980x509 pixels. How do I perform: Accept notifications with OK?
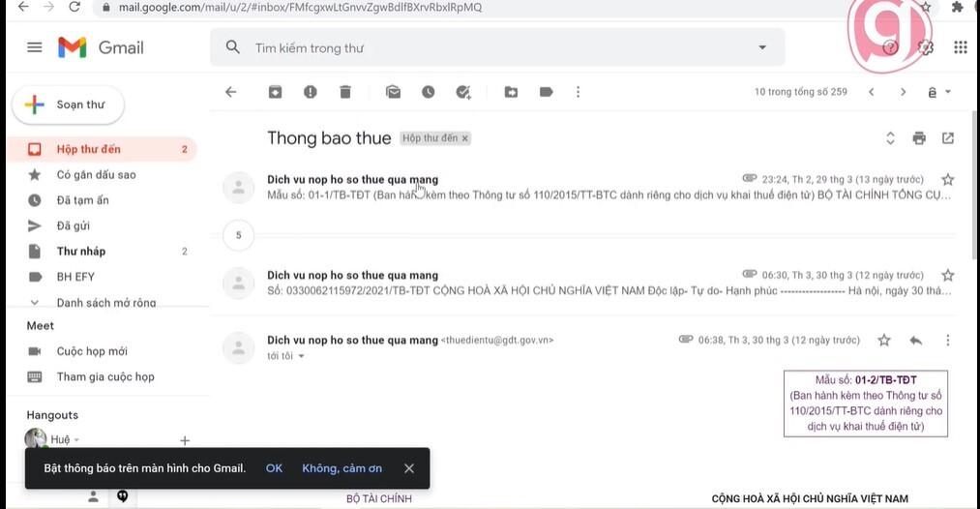point(274,468)
